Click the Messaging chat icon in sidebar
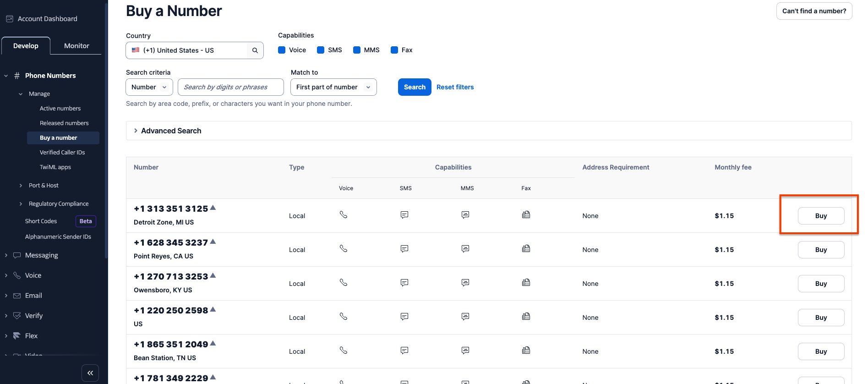Image resolution: width=868 pixels, height=384 pixels. [x=17, y=255]
